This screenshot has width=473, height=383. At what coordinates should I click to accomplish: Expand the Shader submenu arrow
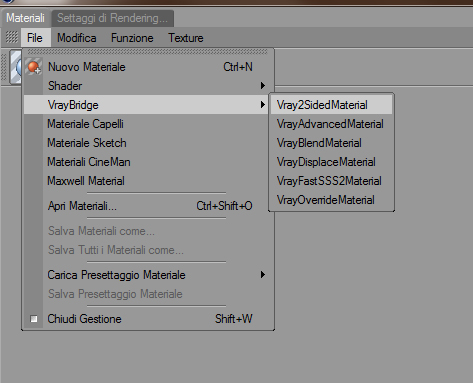[263, 86]
